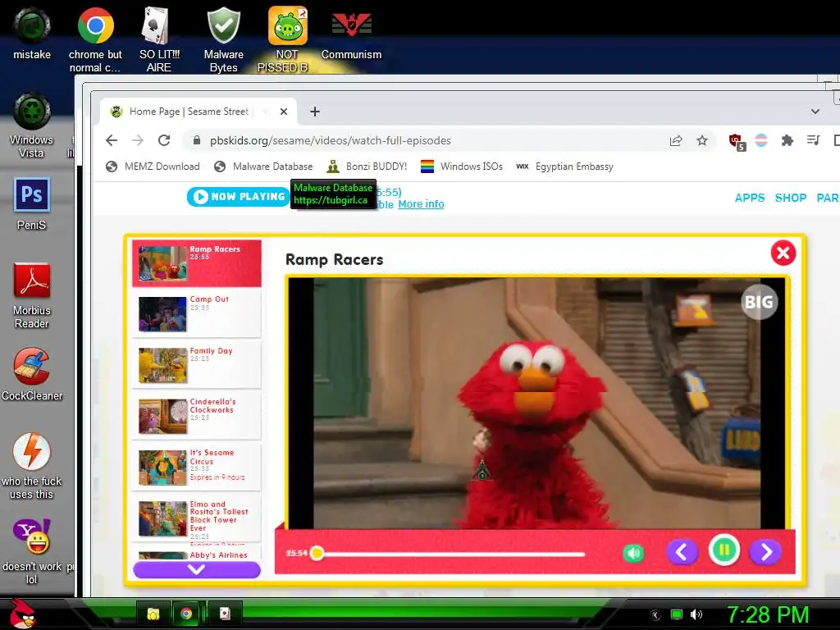The image size is (840, 630).
Task: Select the Family Day episode
Action: (x=197, y=365)
